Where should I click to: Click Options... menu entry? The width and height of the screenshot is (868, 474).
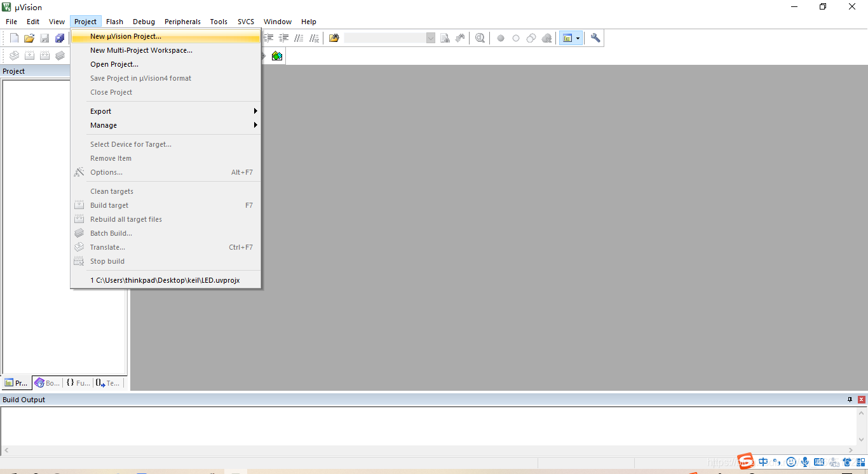[x=166, y=172]
